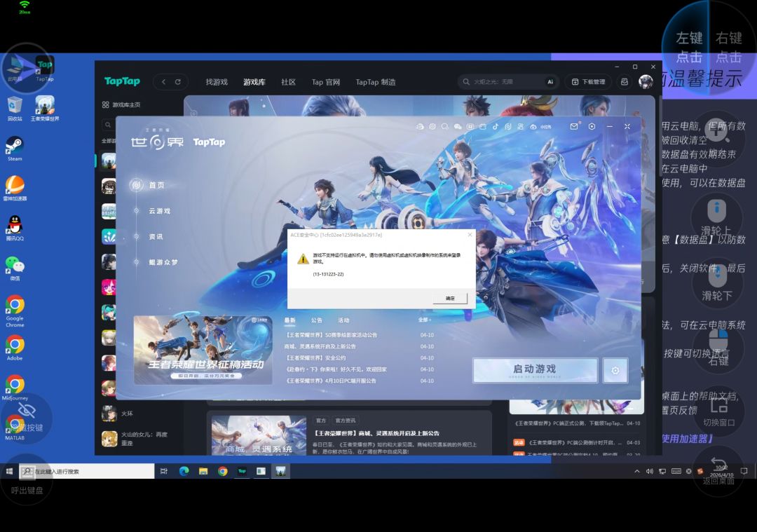The image size is (757, 532).
Task: Click the magnifier icon in launcher top bar
Action: coord(444,126)
